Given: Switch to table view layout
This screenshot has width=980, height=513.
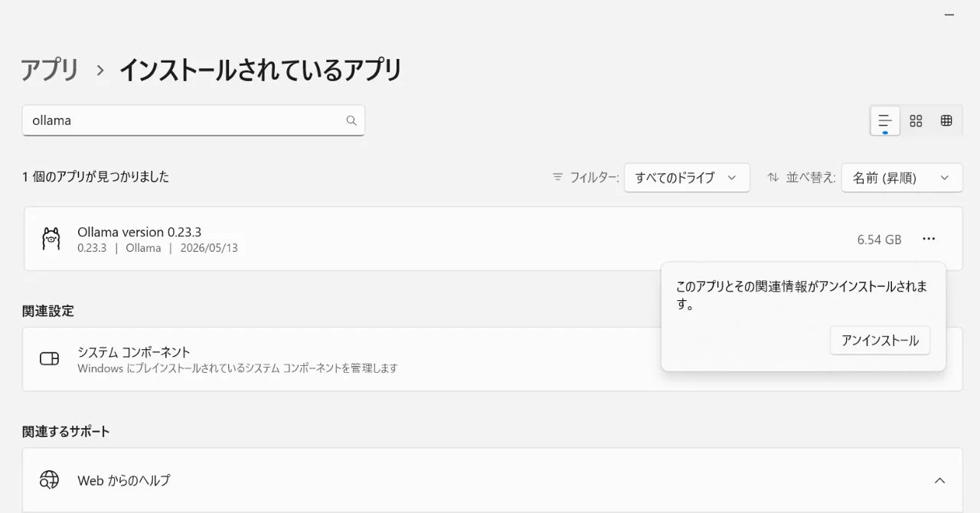Looking at the screenshot, I should coord(946,120).
